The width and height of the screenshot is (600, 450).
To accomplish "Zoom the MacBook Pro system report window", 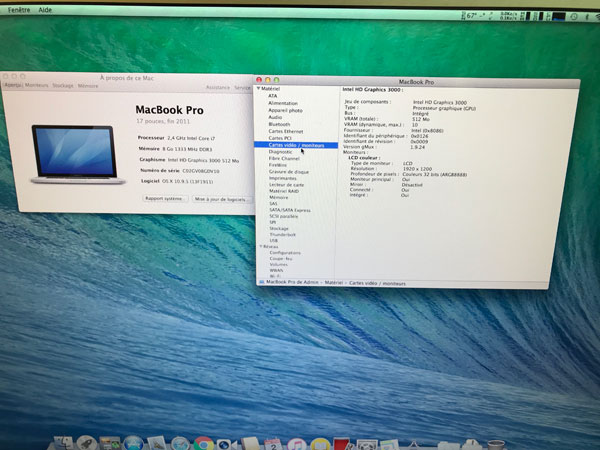I will point(276,80).
